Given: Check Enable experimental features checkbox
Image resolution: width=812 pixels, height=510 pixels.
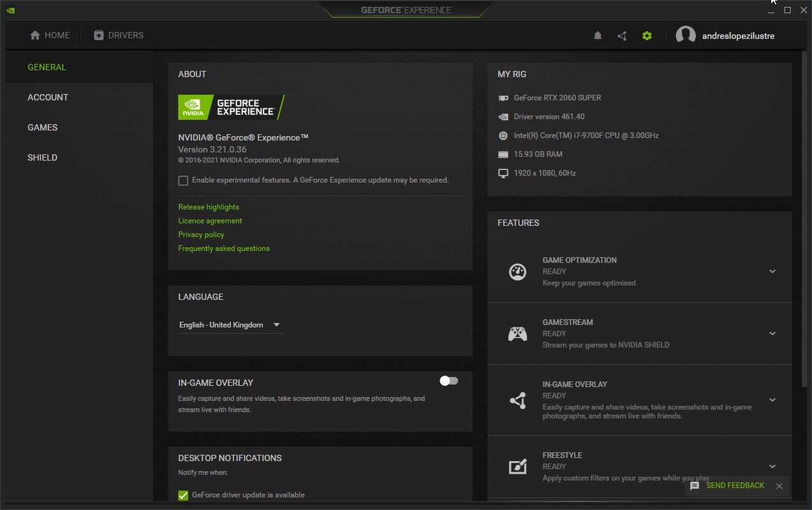Looking at the screenshot, I should [x=183, y=180].
